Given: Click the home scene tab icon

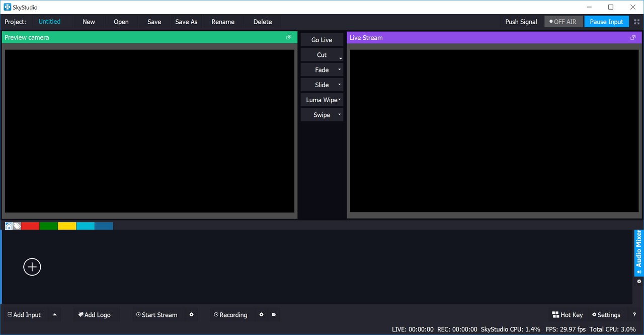Looking at the screenshot, I should click(x=9, y=226).
